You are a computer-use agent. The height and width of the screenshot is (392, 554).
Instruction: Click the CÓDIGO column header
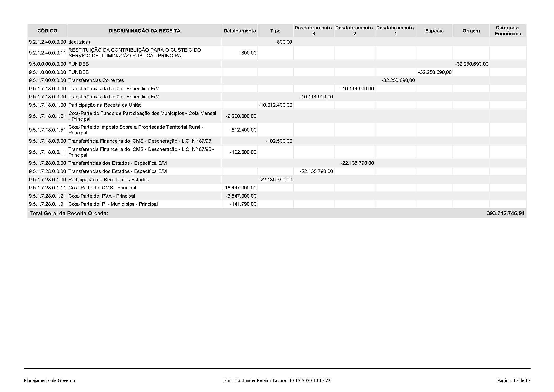coord(47,31)
